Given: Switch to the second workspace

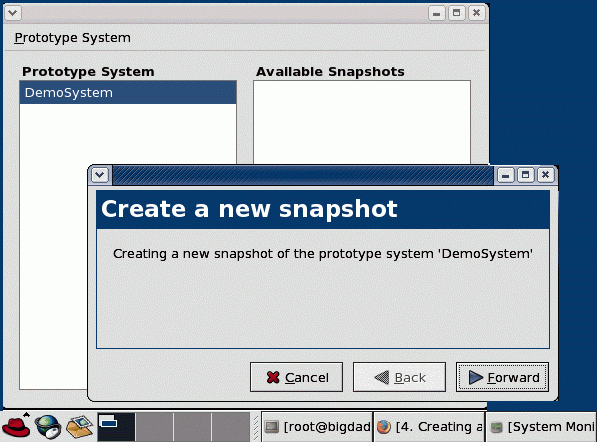Looking at the screenshot, I should [155, 427].
